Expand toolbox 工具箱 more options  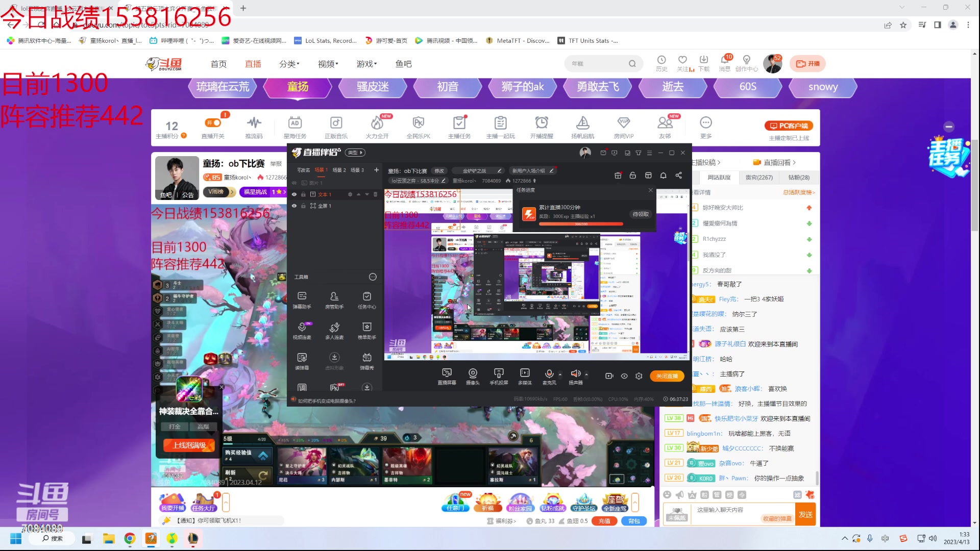pyautogui.click(x=373, y=277)
